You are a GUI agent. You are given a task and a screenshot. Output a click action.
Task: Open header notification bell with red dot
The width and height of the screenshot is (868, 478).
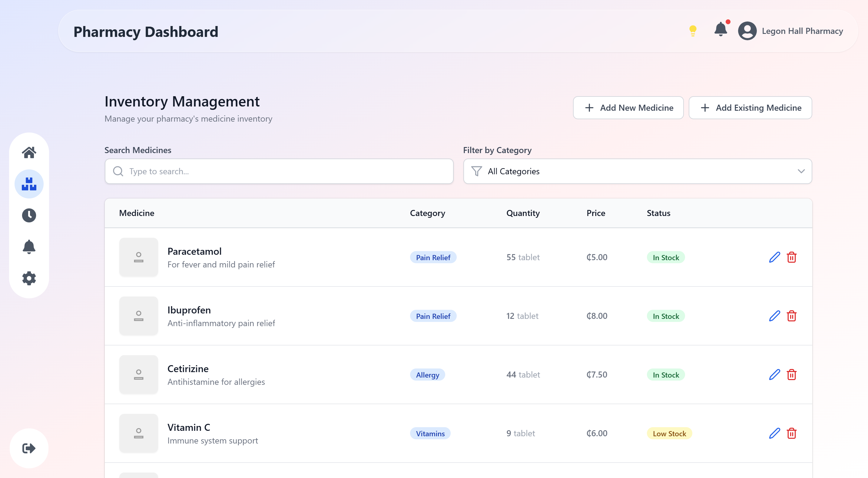coord(721,30)
